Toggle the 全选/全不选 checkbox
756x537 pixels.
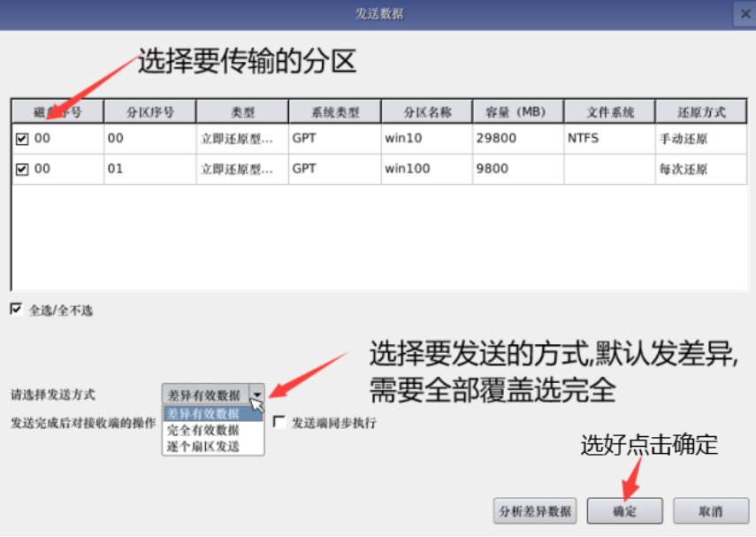pyautogui.click(x=16, y=310)
